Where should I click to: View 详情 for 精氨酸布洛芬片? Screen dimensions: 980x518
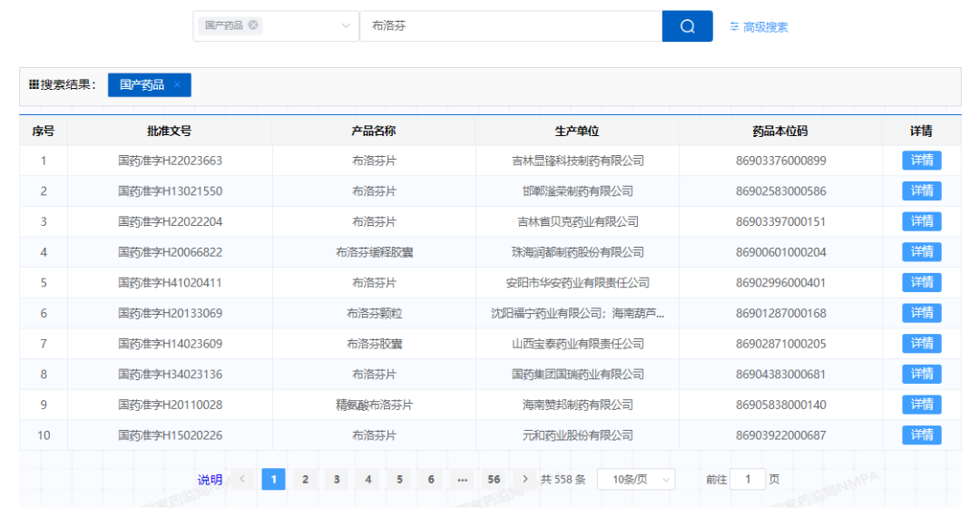click(921, 405)
